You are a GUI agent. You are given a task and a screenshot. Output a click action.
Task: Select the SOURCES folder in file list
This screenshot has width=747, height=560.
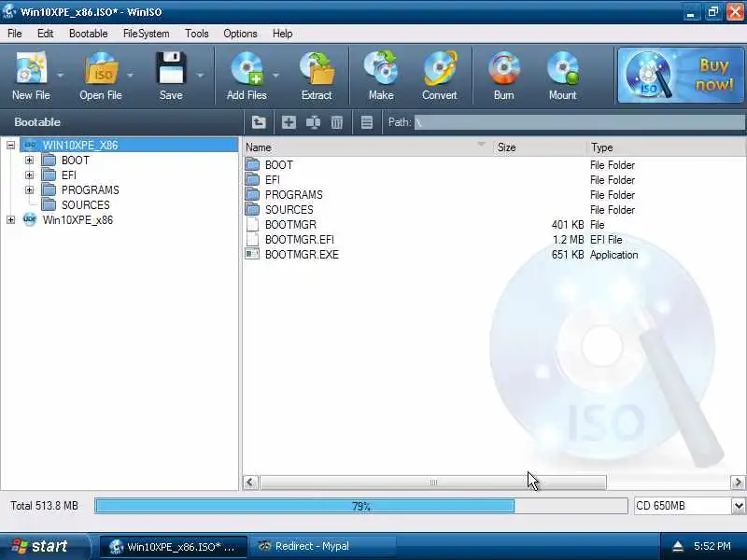[x=289, y=210]
